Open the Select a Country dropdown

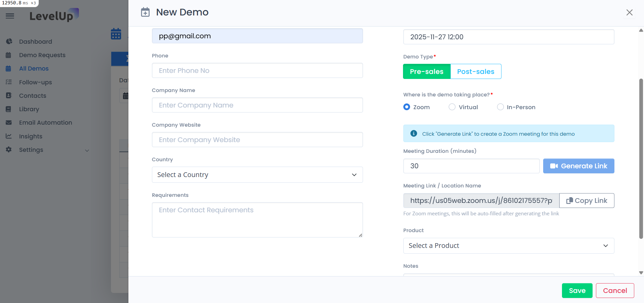[257, 175]
